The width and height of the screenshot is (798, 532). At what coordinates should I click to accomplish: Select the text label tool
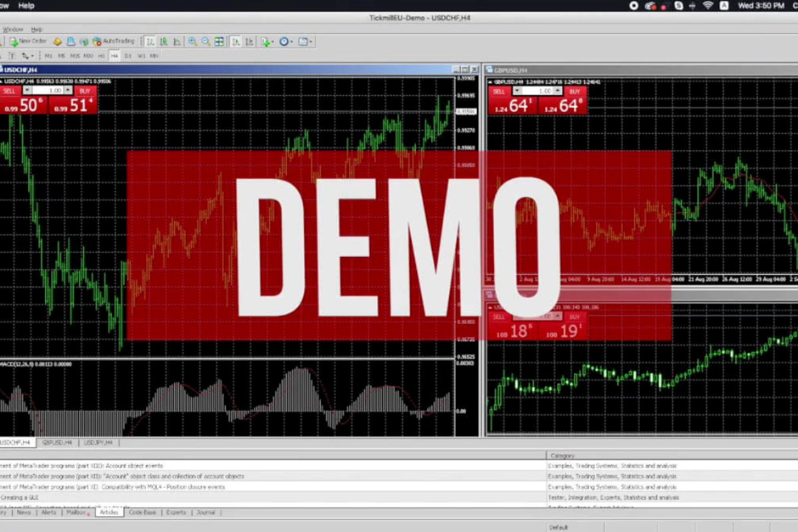pyautogui.click(x=12, y=56)
